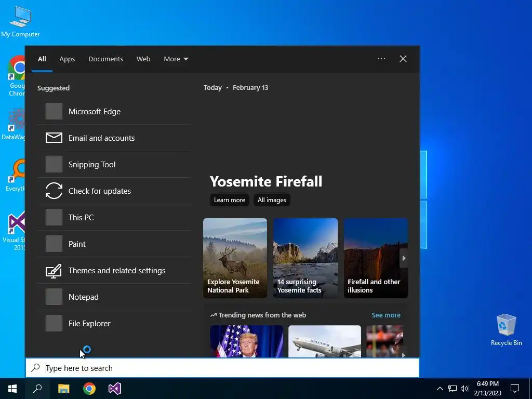Open the suggested Microsoft Edge app
The width and height of the screenshot is (532, 399).
(x=114, y=111)
